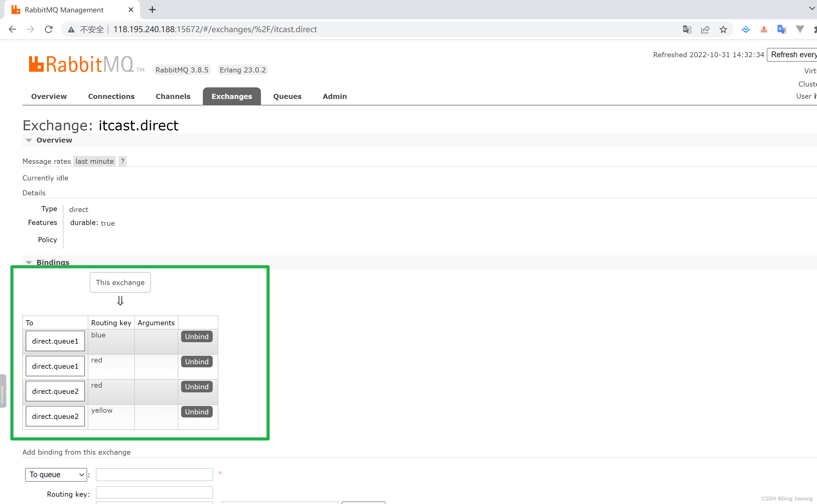The width and height of the screenshot is (817, 504).
Task: Open the translate page icon in address bar
Action: [x=687, y=29]
